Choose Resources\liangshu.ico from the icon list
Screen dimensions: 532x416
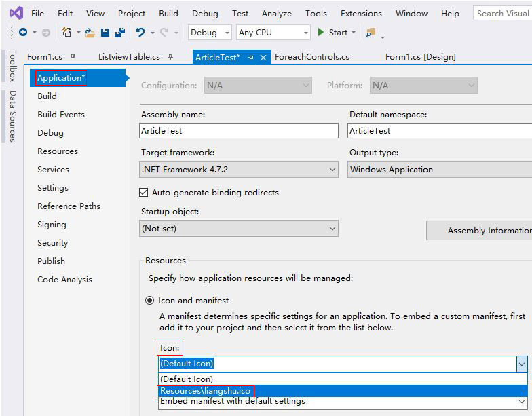pos(343,391)
